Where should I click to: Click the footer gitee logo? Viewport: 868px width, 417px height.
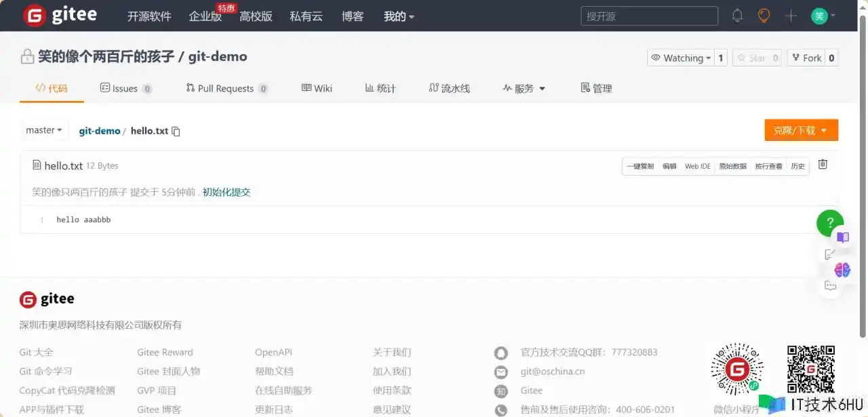[47, 299]
